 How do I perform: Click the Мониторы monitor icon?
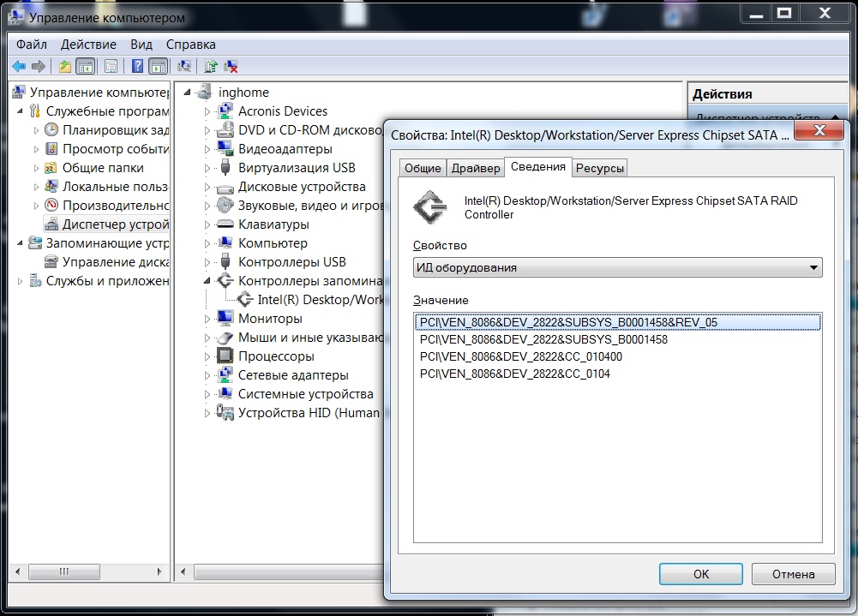coord(225,319)
